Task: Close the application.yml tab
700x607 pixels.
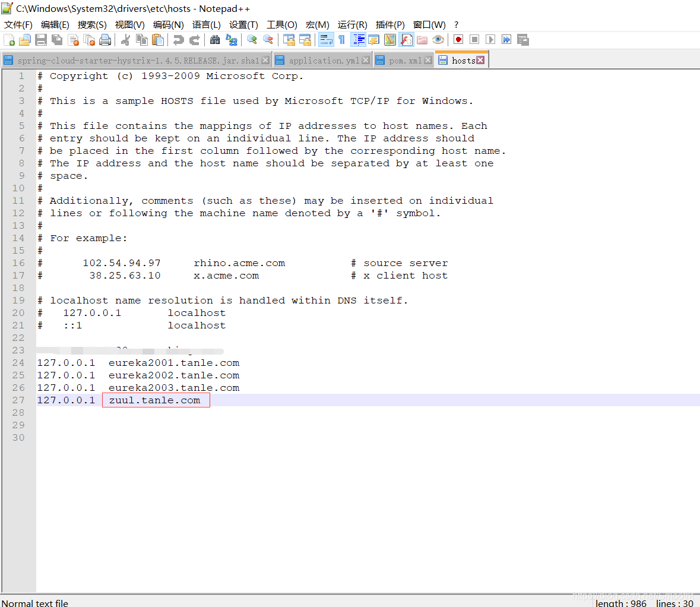Action: coord(366,61)
